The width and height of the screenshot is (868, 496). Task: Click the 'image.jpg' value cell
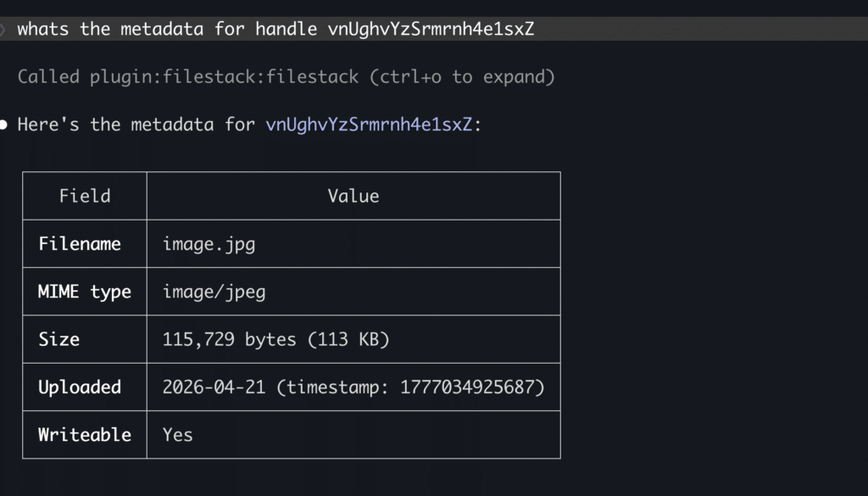[x=209, y=244]
